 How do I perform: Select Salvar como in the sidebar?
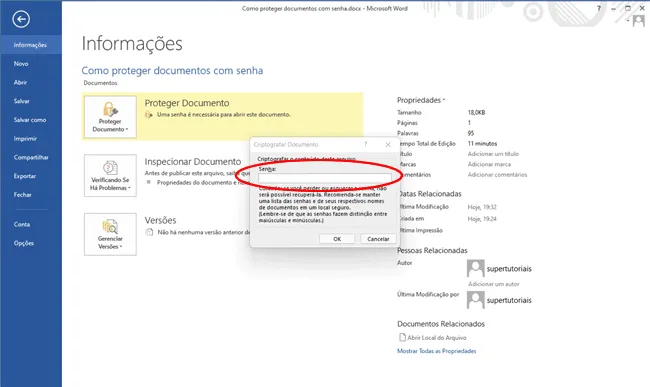(x=31, y=120)
